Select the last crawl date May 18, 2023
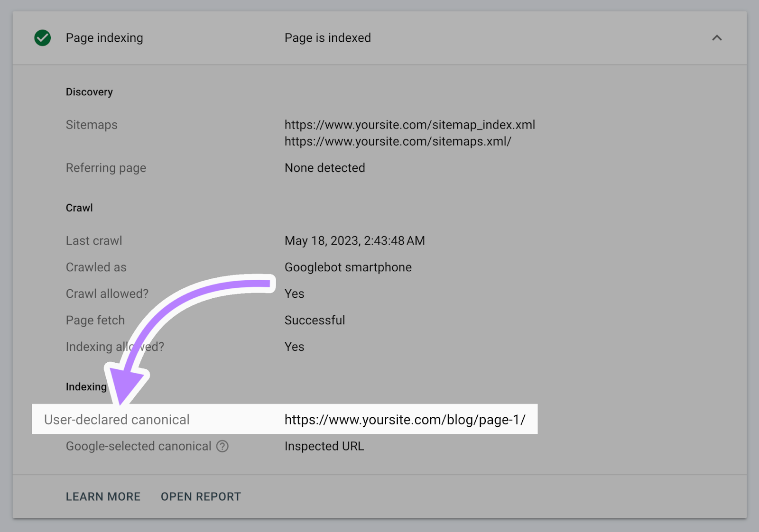Viewport: 759px width, 532px height. (355, 241)
